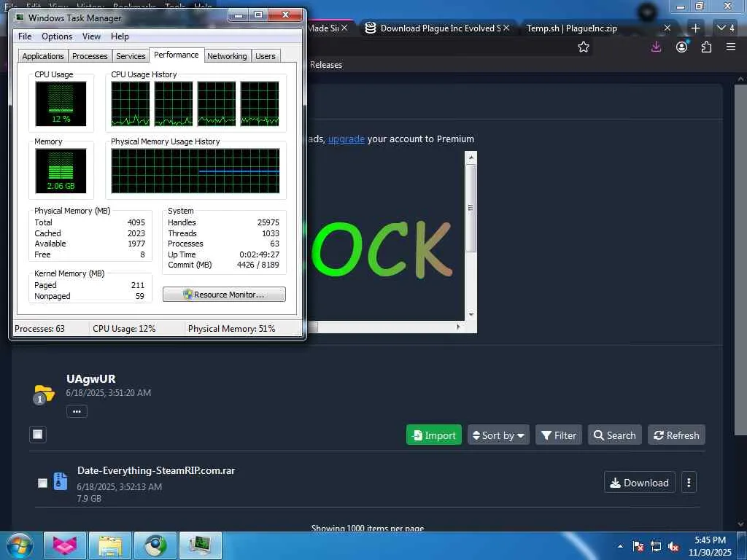
Task: Open the pink fox taskbar app
Action: 65,545
